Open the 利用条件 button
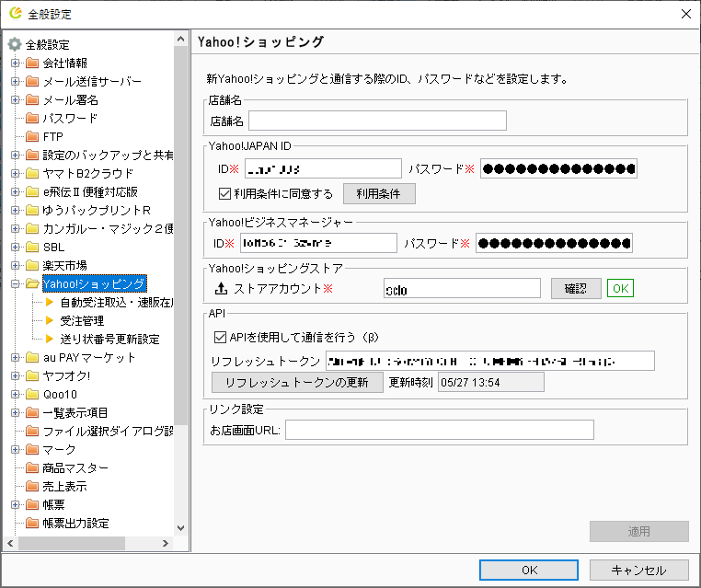This screenshot has width=701, height=588. (379, 193)
